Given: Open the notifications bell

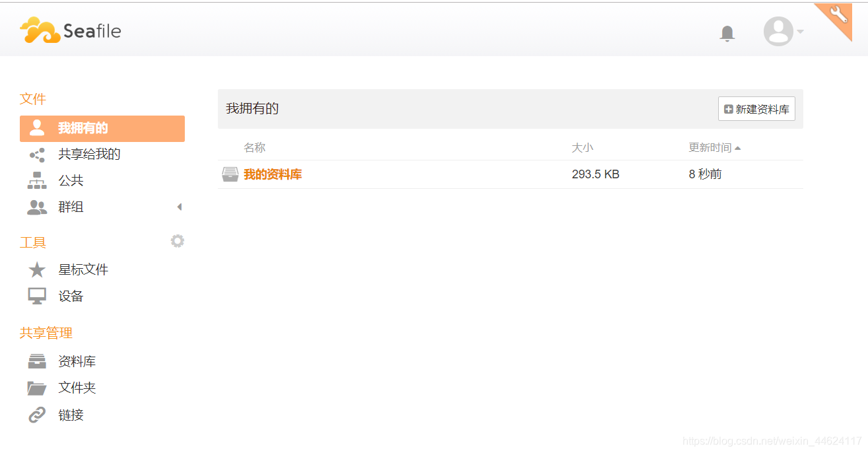Looking at the screenshot, I should 727,33.
